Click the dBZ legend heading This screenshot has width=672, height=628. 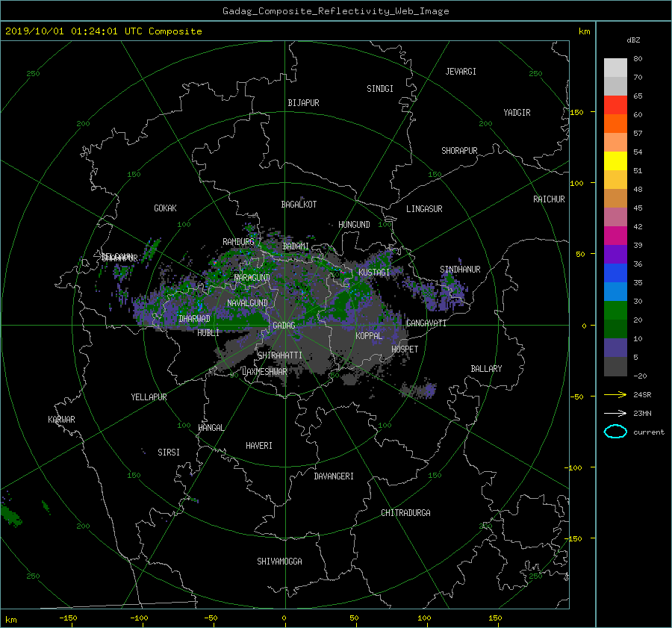pyautogui.click(x=633, y=40)
